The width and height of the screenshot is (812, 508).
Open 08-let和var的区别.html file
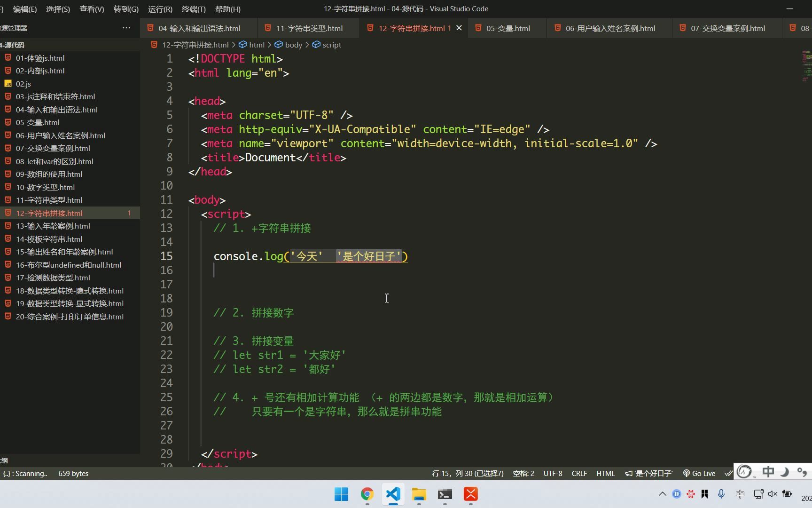pyautogui.click(x=70, y=161)
